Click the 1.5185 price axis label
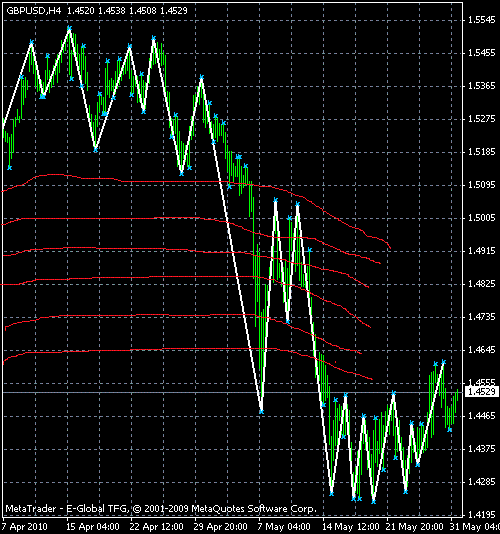This screenshot has height=534, width=500. 482,152
